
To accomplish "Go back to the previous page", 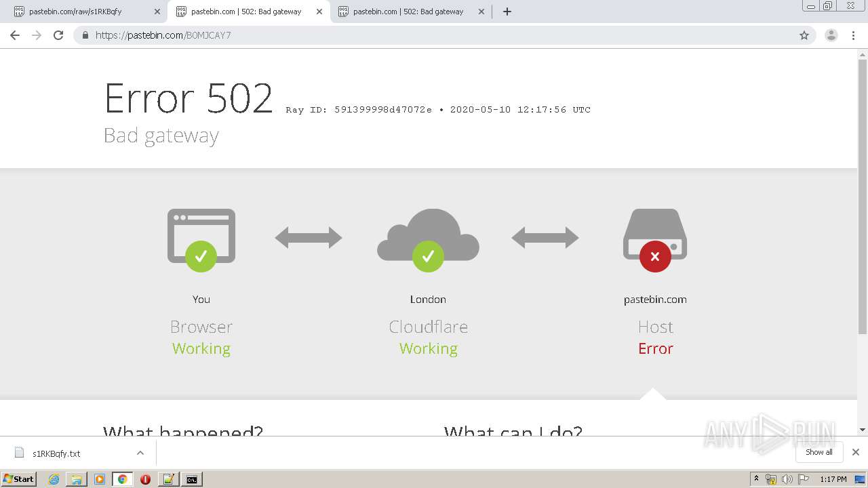I will pos(15,35).
